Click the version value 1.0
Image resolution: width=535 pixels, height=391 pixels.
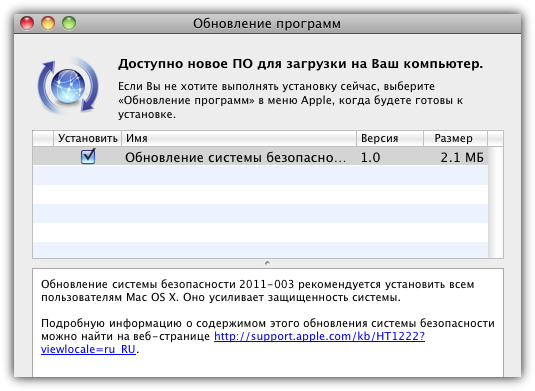coord(371,158)
